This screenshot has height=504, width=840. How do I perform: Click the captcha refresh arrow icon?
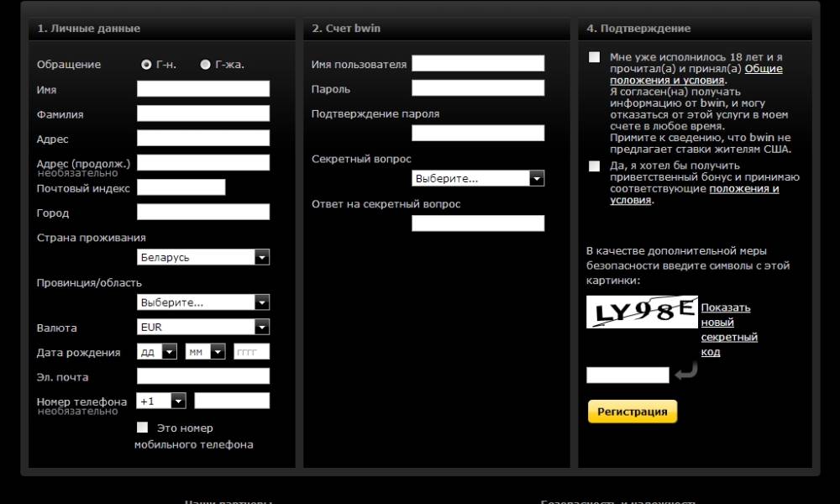click(x=686, y=370)
